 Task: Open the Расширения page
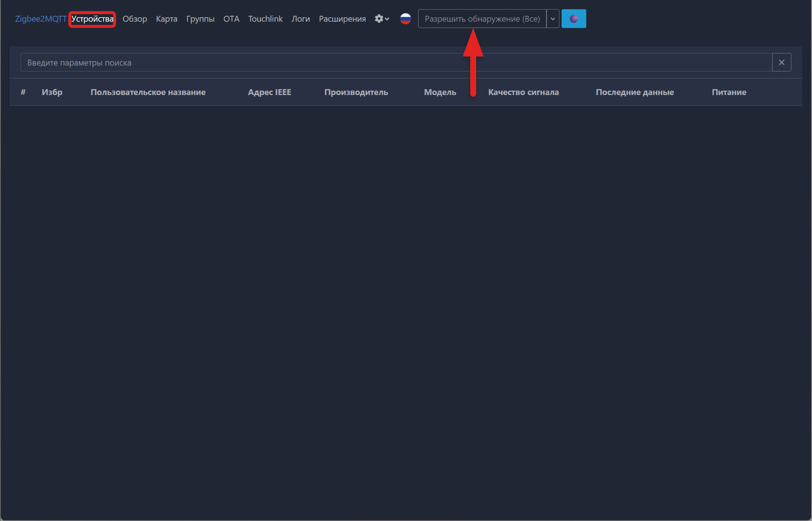click(342, 19)
